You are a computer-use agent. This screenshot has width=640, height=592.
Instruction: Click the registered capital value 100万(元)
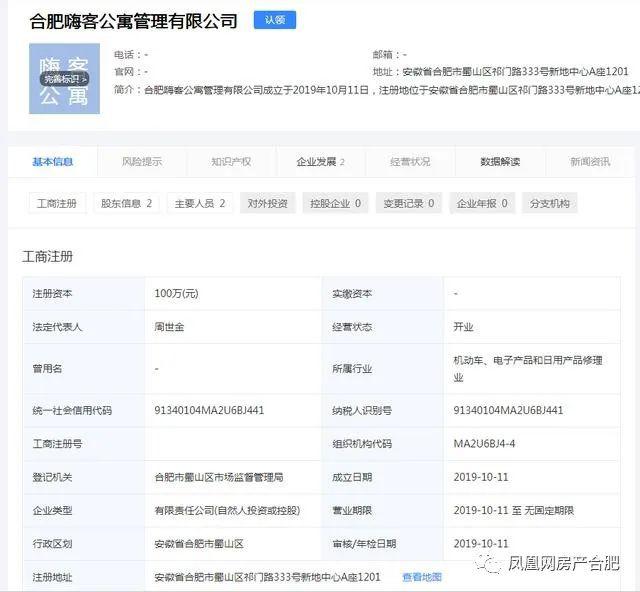click(176, 294)
